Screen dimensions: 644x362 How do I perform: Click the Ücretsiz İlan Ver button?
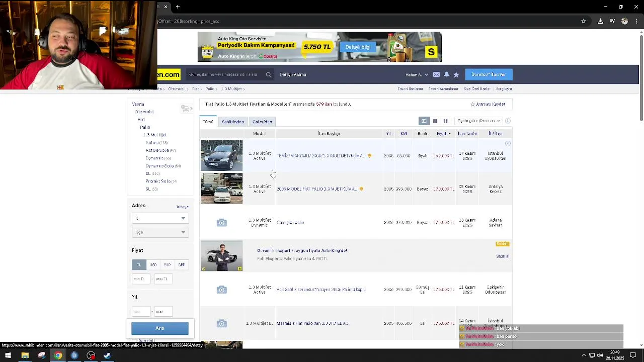click(489, 74)
